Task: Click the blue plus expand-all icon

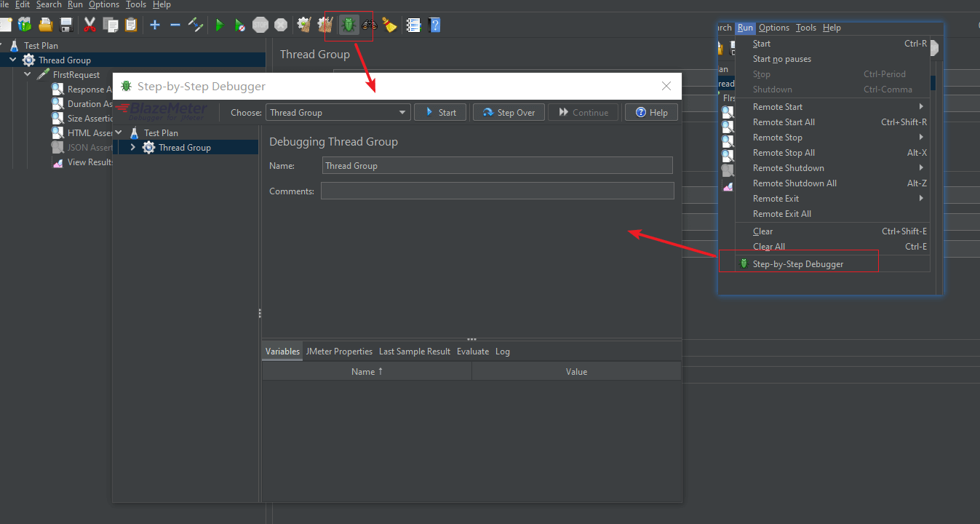Action: (155, 25)
